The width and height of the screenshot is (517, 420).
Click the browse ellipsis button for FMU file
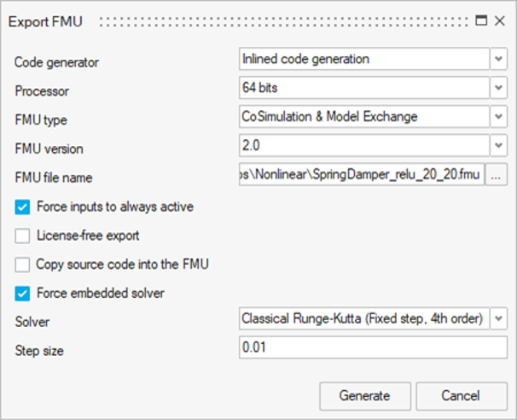(x=496, y=174)
